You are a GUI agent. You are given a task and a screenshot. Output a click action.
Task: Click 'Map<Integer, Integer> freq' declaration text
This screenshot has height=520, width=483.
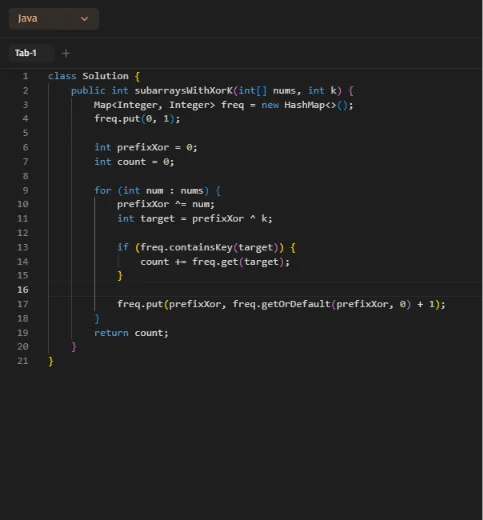tap(169, 105)
